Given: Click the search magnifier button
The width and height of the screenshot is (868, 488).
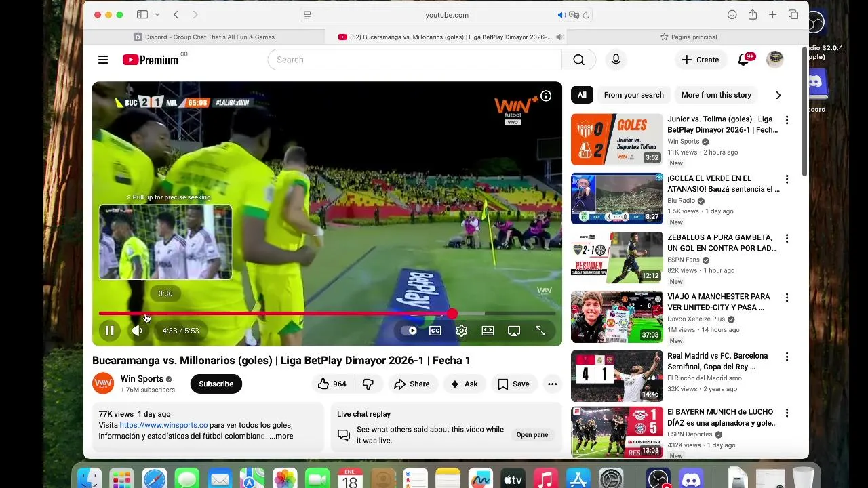Looking at the screenshot, I should 578,60.
